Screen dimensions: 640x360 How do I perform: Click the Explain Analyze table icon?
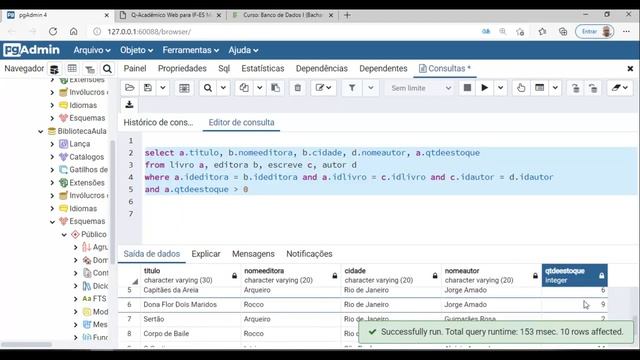540,88
